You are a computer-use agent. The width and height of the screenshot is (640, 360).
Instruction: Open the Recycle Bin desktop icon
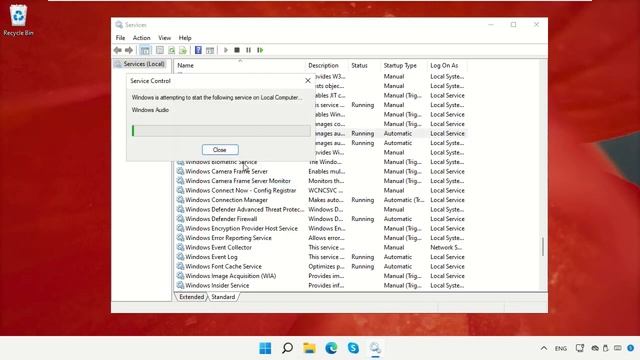(18, 20)
